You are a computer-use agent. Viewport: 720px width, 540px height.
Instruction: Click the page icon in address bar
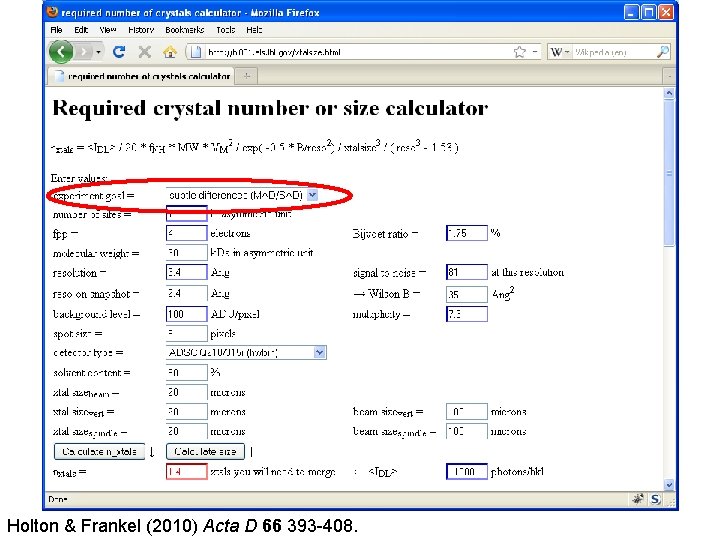click(196, 52)
